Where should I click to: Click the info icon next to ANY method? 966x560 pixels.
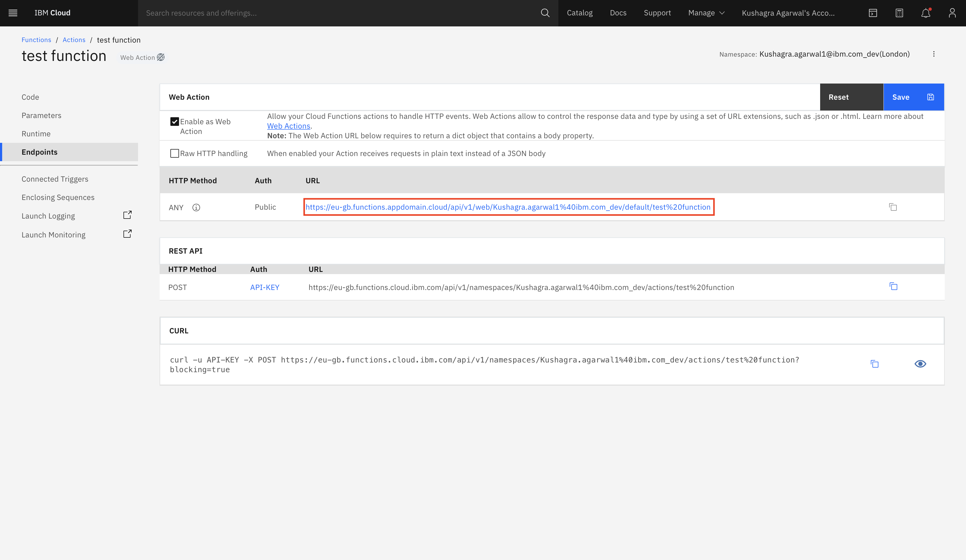click(196, 207)
